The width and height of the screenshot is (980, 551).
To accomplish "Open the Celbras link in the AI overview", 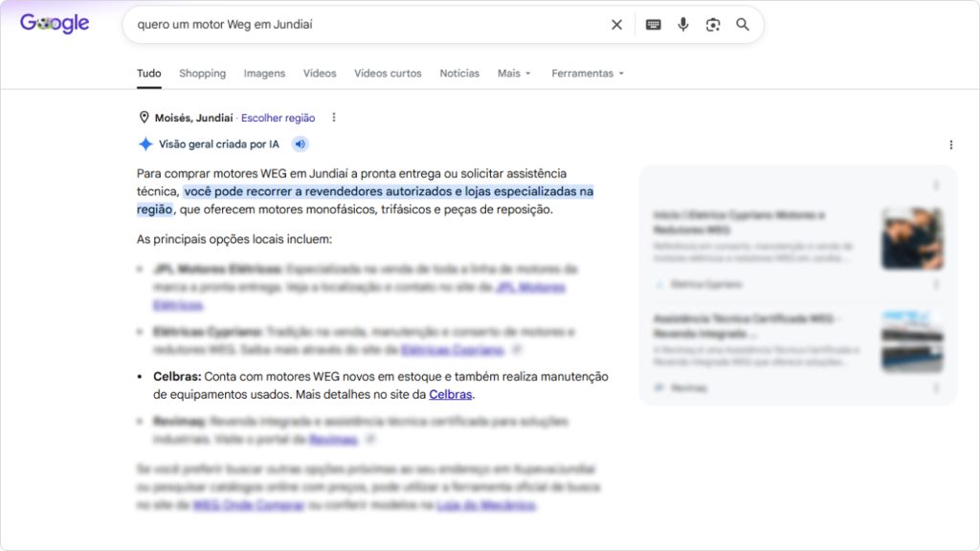I will (x=450, y=394).
